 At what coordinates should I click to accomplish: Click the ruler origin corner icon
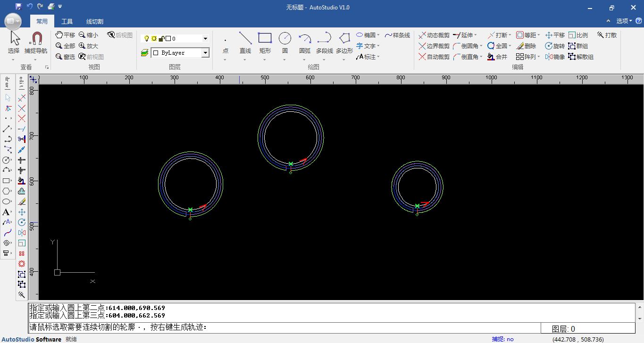(x=33, y=79)
